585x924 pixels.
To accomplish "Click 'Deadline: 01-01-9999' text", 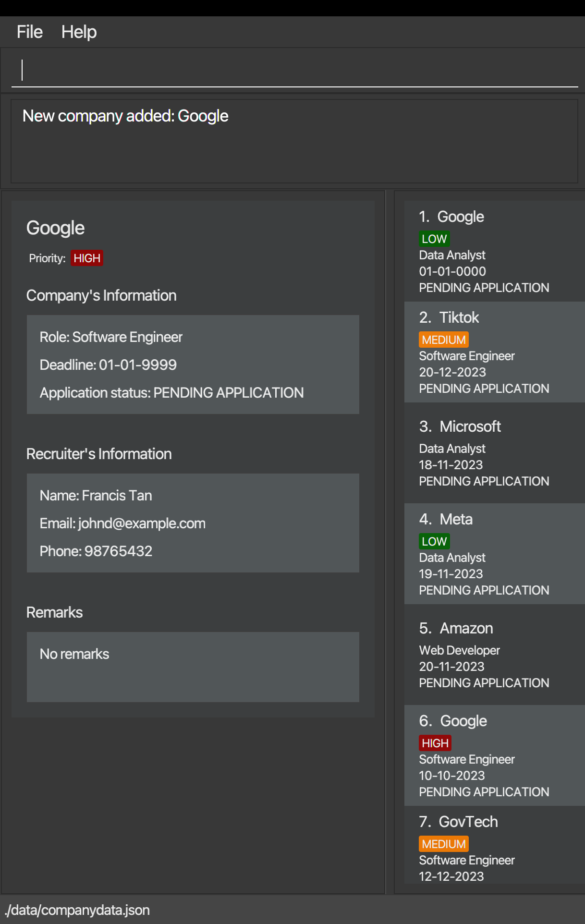I will coord(108,365).
